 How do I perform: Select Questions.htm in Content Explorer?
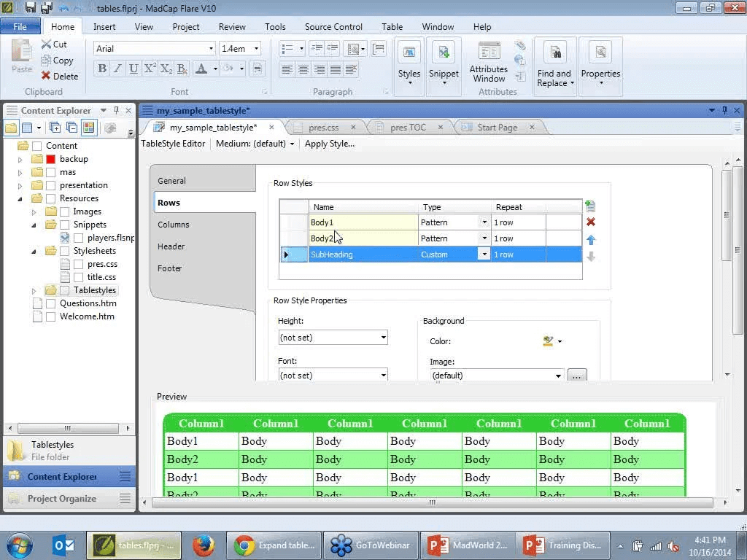[88, 303]
